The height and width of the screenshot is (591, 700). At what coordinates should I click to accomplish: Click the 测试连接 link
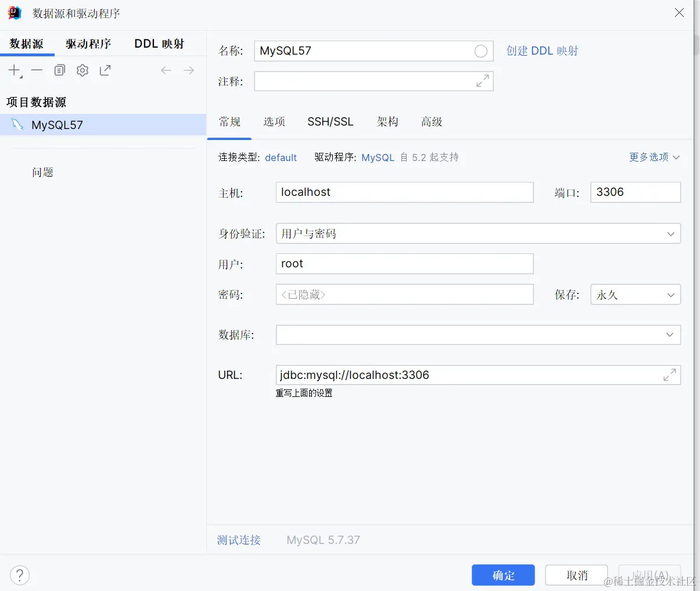[239, 540]
